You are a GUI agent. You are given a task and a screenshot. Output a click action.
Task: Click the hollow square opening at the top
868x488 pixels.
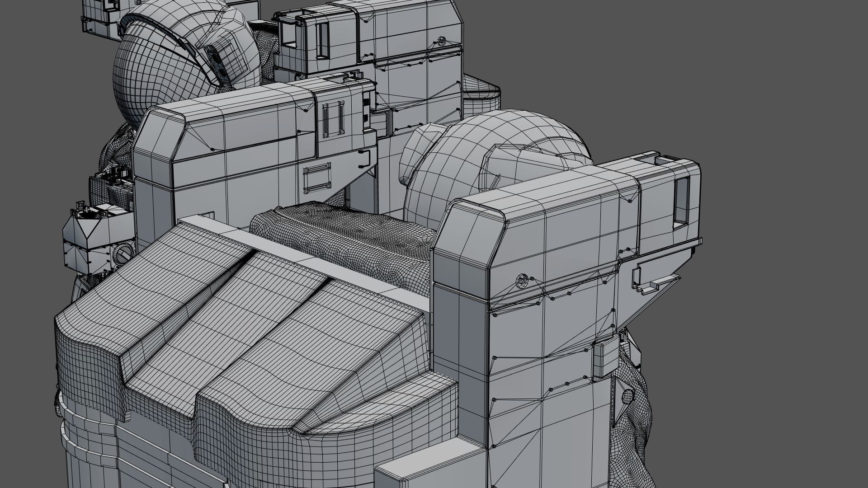tap(289, 34)
